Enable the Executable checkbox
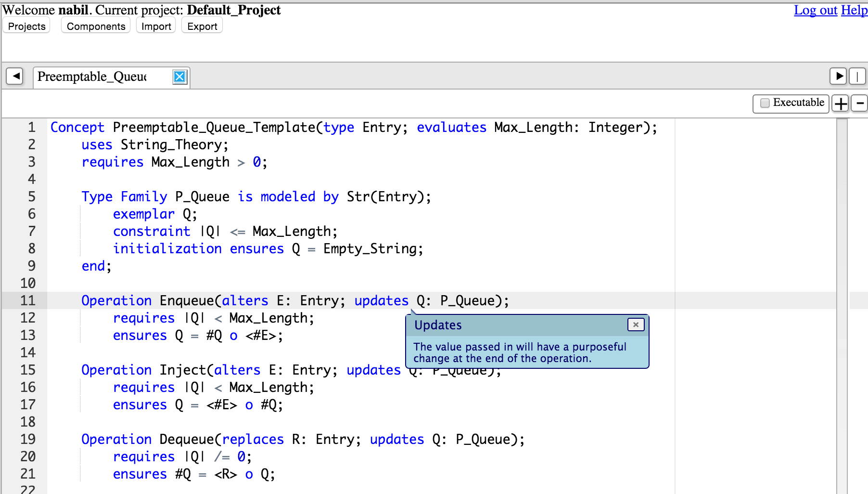 (765, 103)
